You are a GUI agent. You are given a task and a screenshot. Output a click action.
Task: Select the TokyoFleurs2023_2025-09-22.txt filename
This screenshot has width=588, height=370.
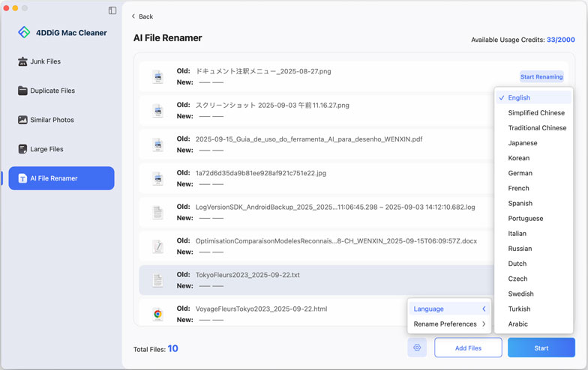click(x=247, y=275)
